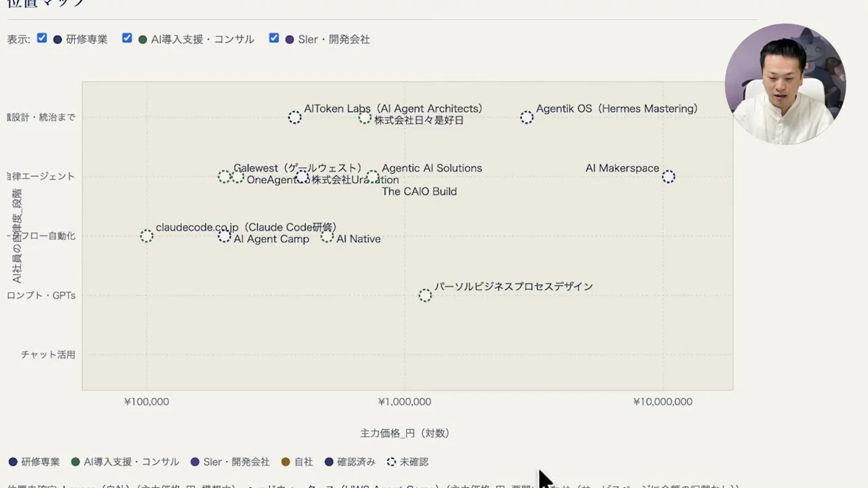Click the bottom AI導入支援・コンサル legend item
Image resolution: width=868 pixels, height=488 pixels.
[x=125, y=462]
